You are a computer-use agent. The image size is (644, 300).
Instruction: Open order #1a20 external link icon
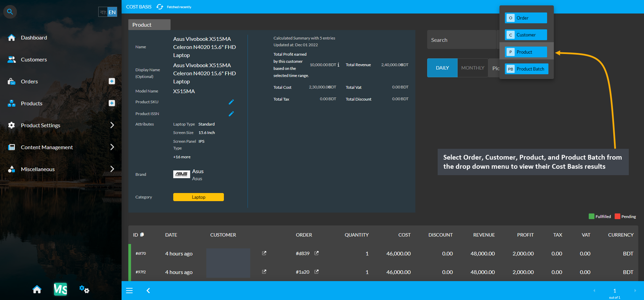click(316, 272)
